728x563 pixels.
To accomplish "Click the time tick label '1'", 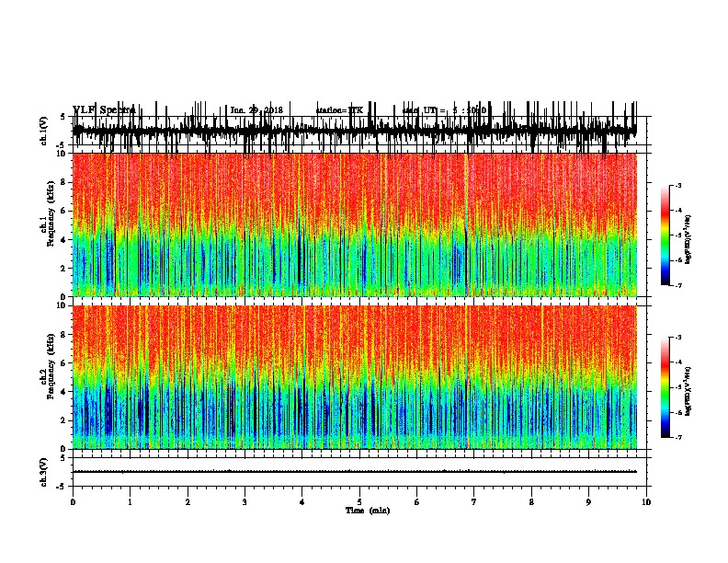I will click(x=130, y=502).
